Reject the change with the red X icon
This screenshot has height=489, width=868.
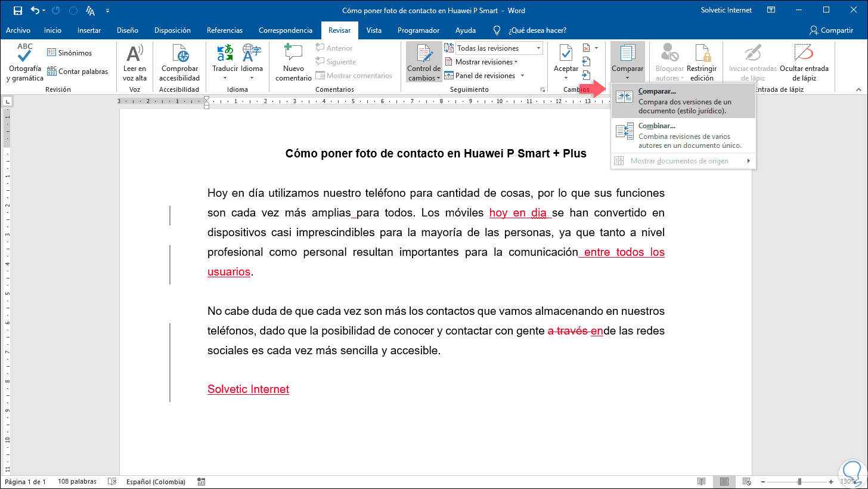[587, 48]
